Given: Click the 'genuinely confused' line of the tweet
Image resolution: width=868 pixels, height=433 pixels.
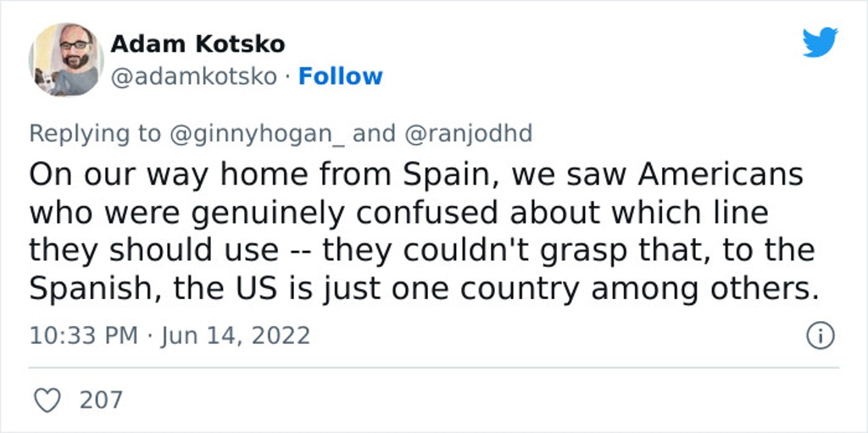Looking at the screenshot, I should [398, 213].
